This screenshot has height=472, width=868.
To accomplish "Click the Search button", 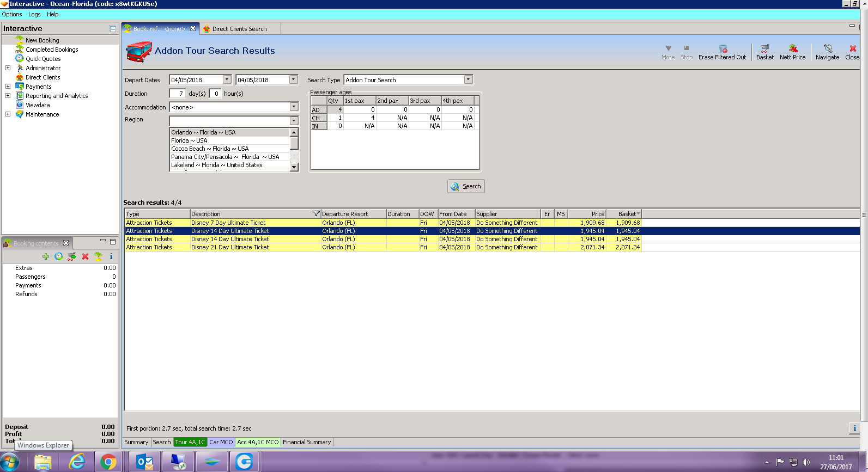I will (x=466, y=186).
